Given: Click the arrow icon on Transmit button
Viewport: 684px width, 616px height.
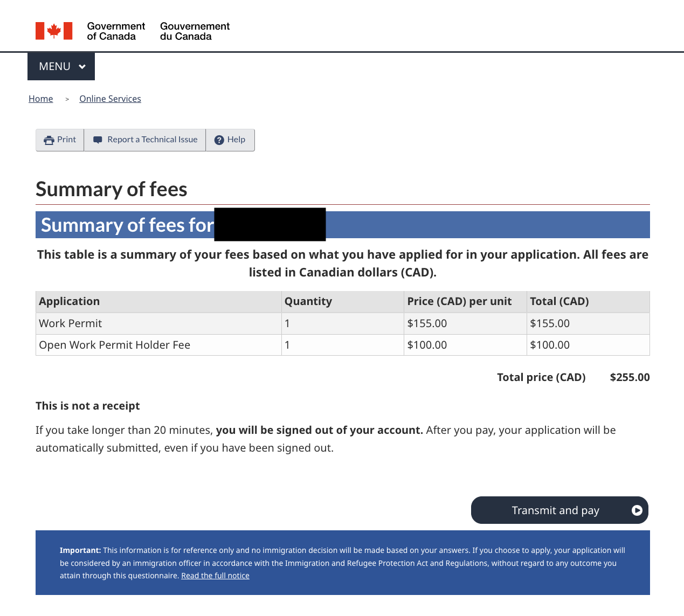Looking at the screenshot, I should click(x=637, y=510).
